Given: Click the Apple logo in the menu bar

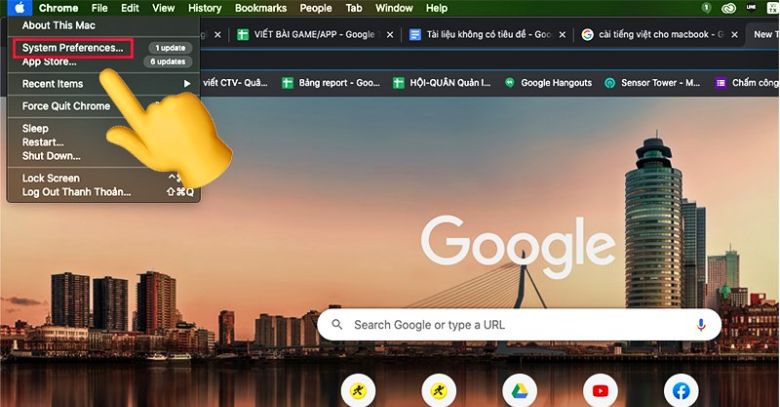Looking at the screenshot, I should tap(19, 8).
